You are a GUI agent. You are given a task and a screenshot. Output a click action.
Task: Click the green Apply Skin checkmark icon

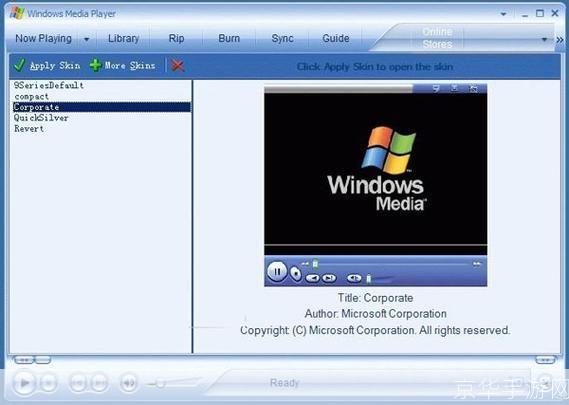19,65
